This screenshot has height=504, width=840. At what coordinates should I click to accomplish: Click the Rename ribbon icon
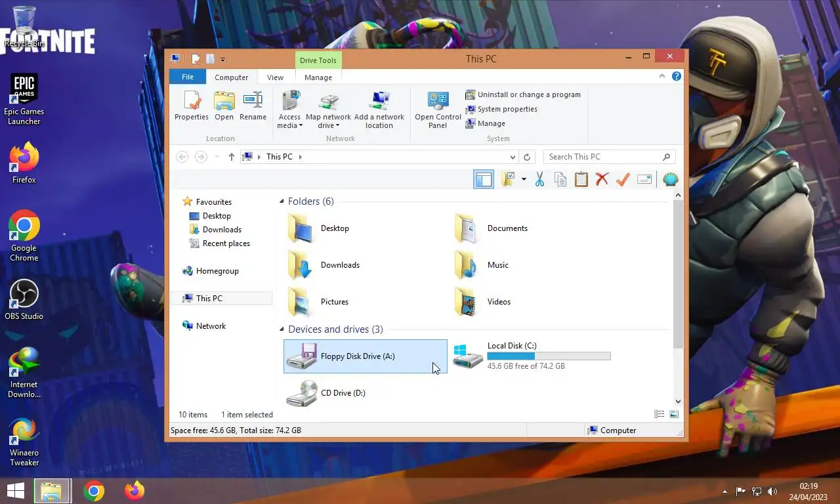253,106
